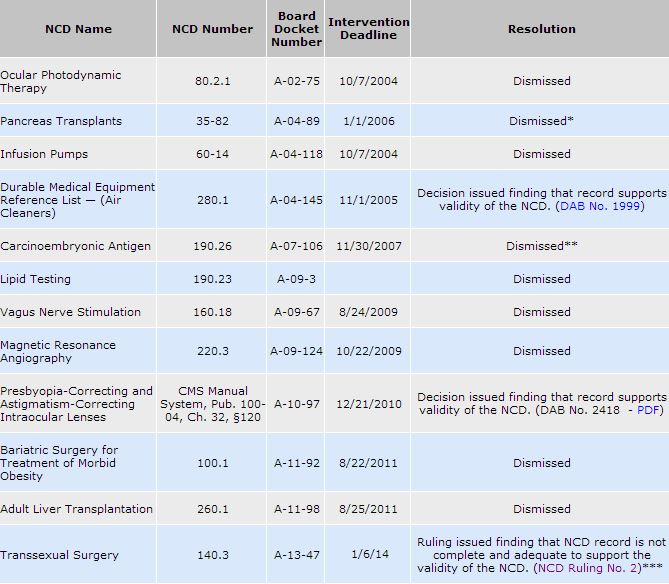
Task: Select the Lipid Testing cell
Action: pos(78,279)
